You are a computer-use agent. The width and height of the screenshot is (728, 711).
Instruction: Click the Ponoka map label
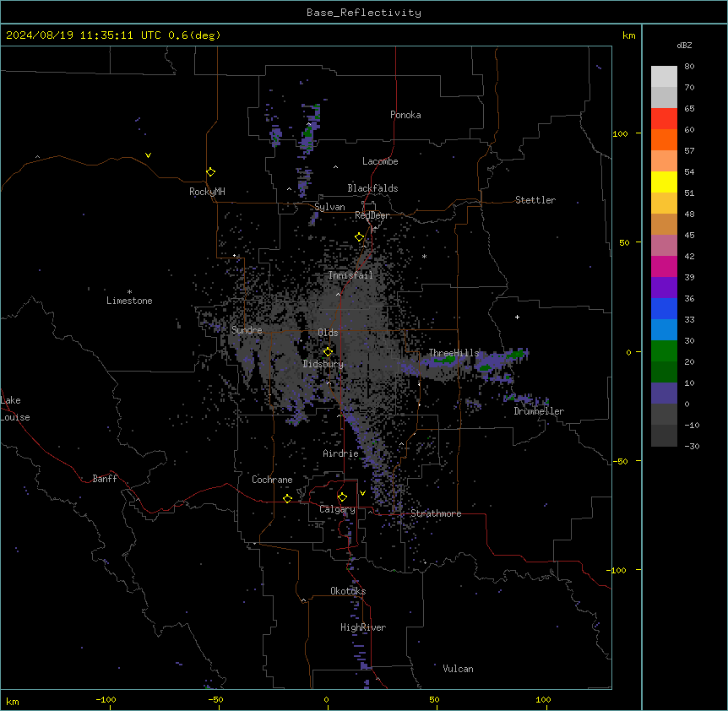coord(405,115)
